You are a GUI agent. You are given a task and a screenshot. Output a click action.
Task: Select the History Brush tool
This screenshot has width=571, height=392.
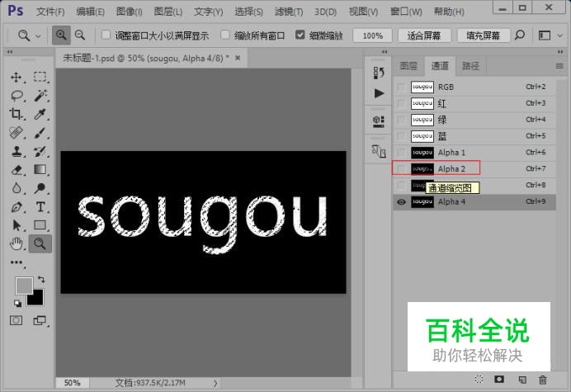pos(40,151)
